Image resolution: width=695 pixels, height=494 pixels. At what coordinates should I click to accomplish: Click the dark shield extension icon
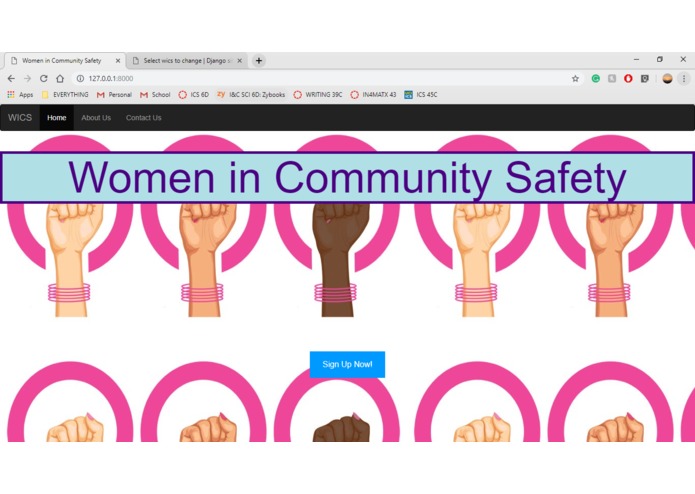tap(644, 78)
